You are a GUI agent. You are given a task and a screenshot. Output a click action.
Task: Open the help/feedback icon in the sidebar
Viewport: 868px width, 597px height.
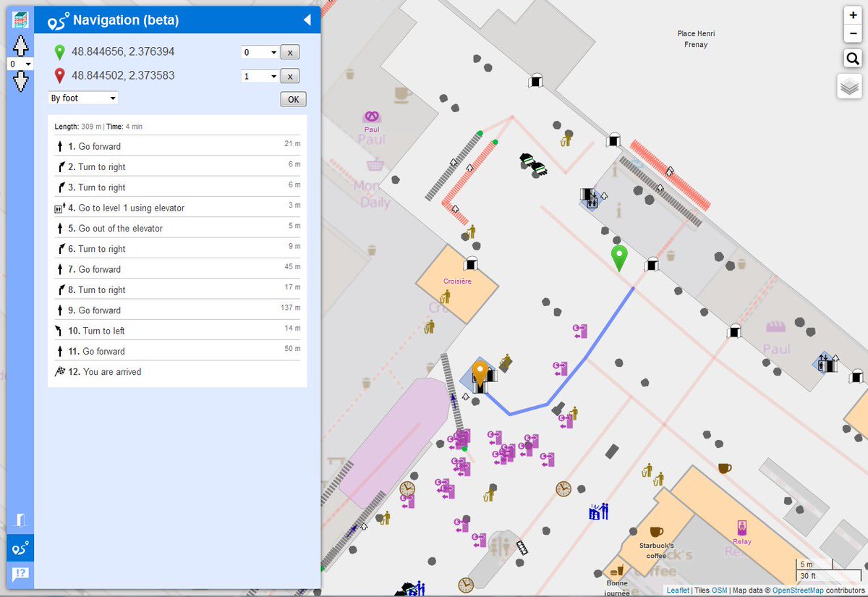point(20,575)
